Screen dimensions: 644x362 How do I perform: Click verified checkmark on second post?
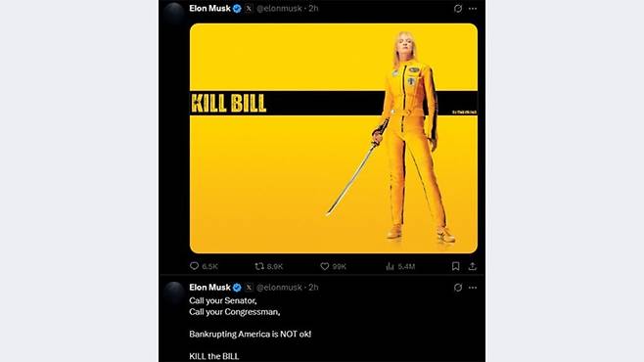pyautogui.click(x=237, y=288)
